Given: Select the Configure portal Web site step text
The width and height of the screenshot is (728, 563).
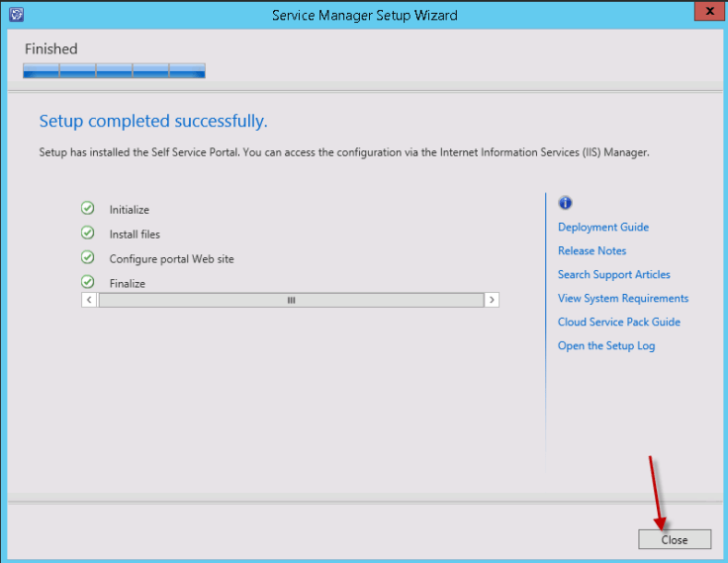Looking at the screenshot, I should click(x=171, y=259).
